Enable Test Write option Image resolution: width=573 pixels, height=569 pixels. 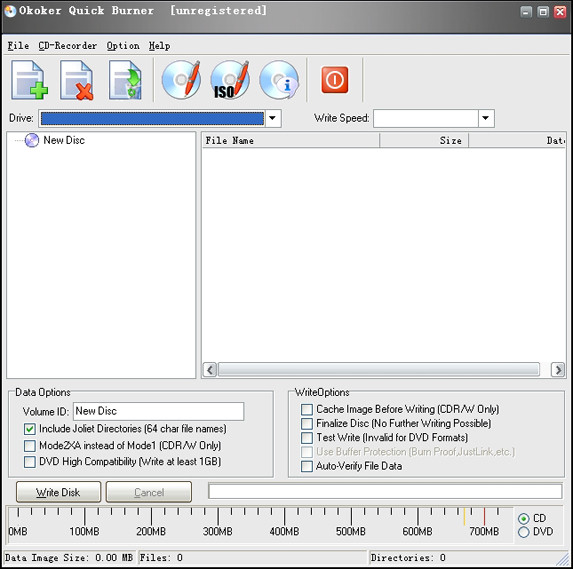307,438
